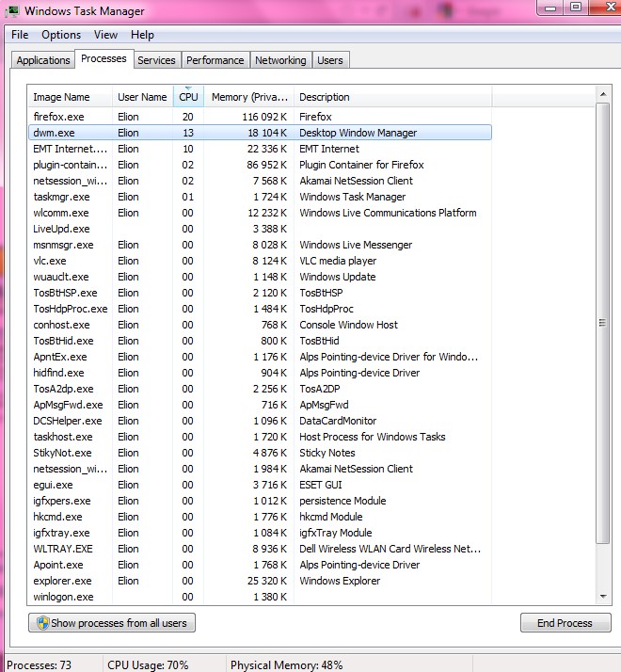The image size is (621, 672).
Task: Open the Options menu
Action: 61,35
